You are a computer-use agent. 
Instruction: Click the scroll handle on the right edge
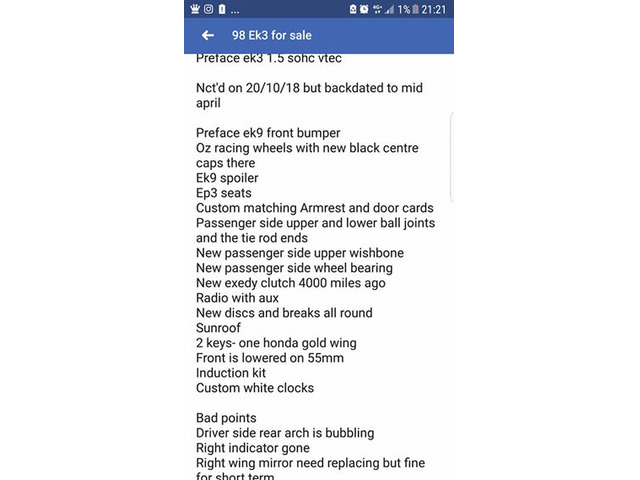click(452, 157)
